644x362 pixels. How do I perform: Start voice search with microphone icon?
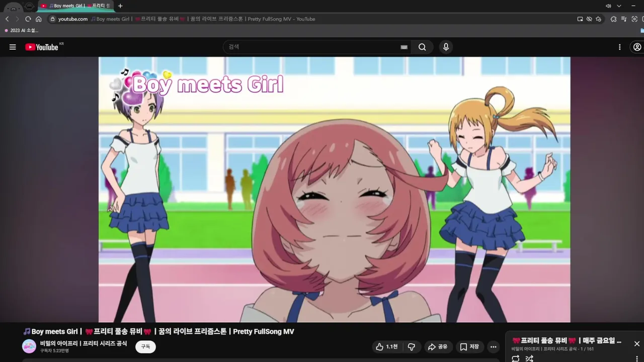coord(446,47)
